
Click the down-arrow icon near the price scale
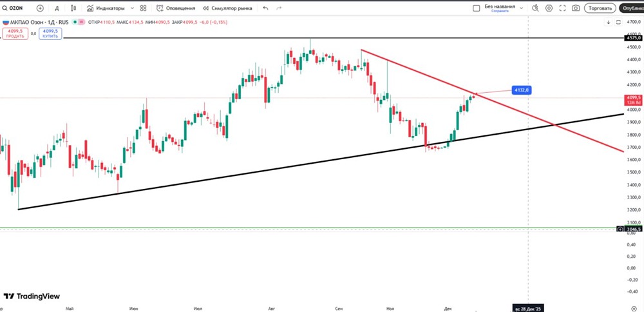pyautogui.click(x=609, y=22)
